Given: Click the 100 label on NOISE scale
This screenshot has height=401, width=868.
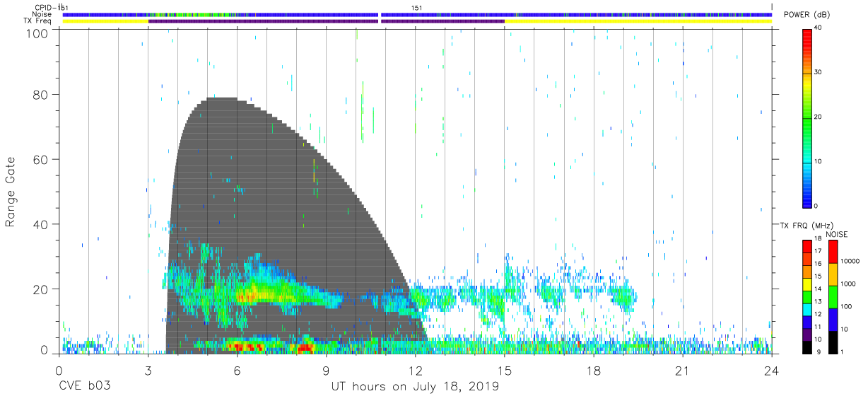Looking at the screenshot, I should pos(847,306).
